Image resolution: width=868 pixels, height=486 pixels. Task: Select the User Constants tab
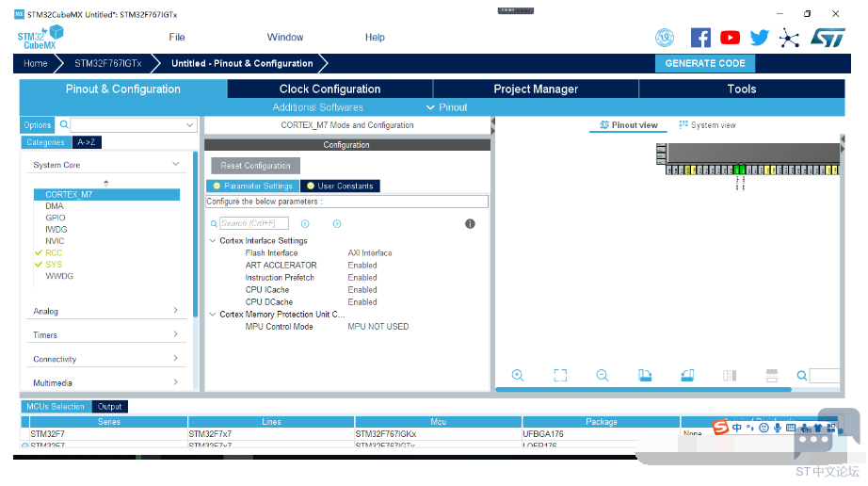click(341, 186)
